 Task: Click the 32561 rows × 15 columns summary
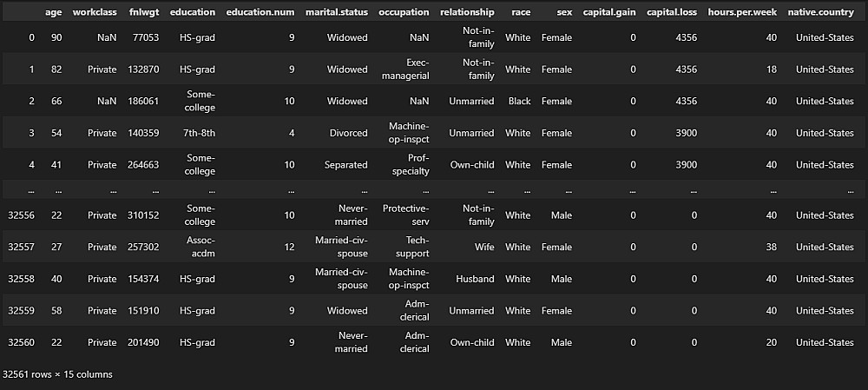57,374
